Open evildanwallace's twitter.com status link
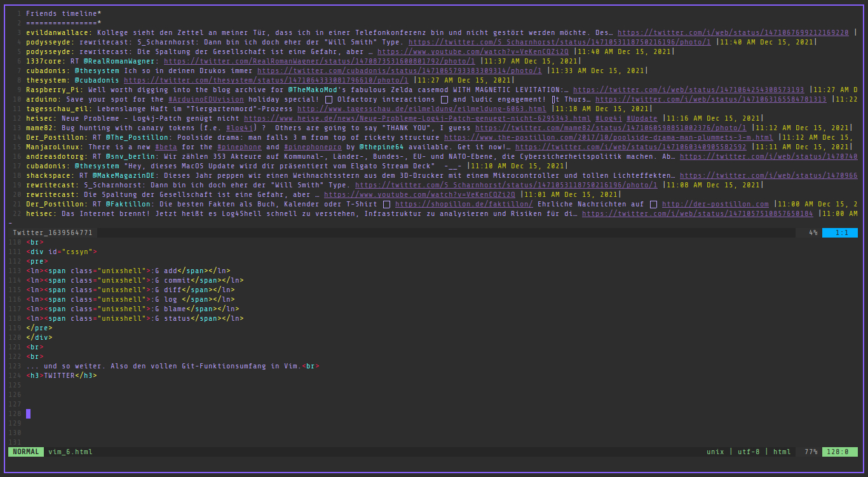Viewport: 868px width, 477px height. coord(733,32)
